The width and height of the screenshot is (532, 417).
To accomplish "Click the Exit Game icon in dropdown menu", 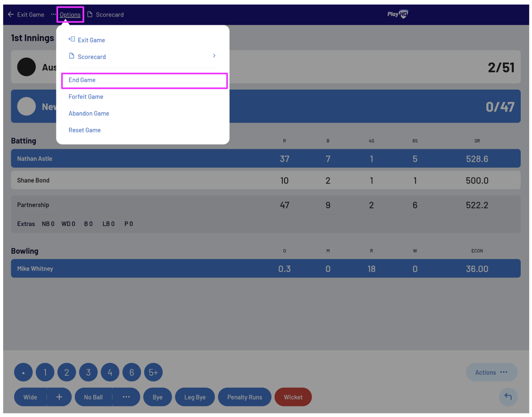I will point(72,39).
